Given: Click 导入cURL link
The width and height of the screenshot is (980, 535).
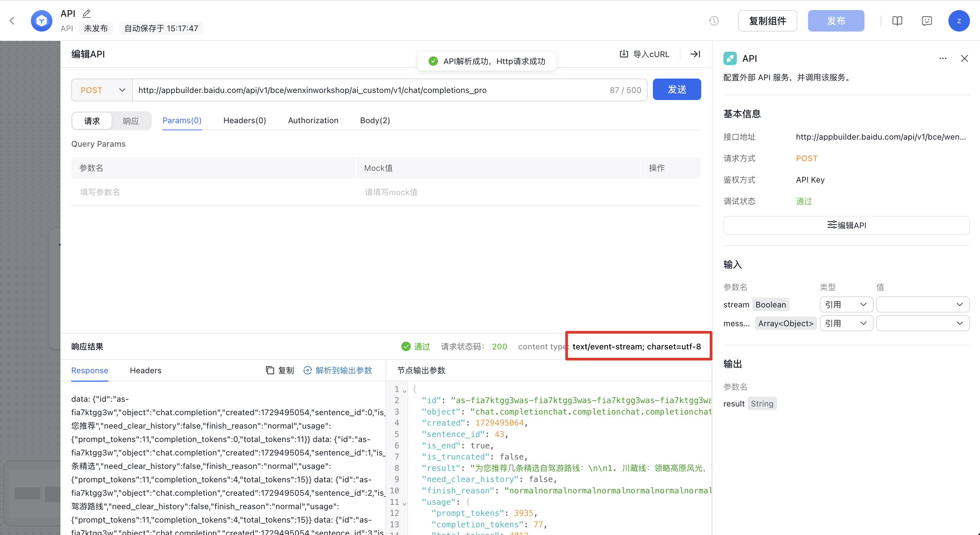Looking at the screenshot, I should (x=651, y=54).
